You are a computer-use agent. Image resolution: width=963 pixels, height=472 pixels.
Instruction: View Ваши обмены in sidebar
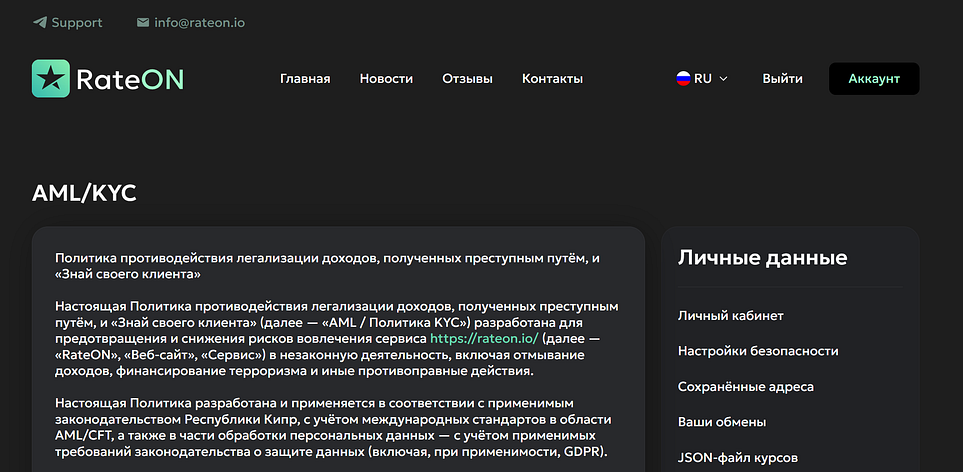[x=722, y=422]
